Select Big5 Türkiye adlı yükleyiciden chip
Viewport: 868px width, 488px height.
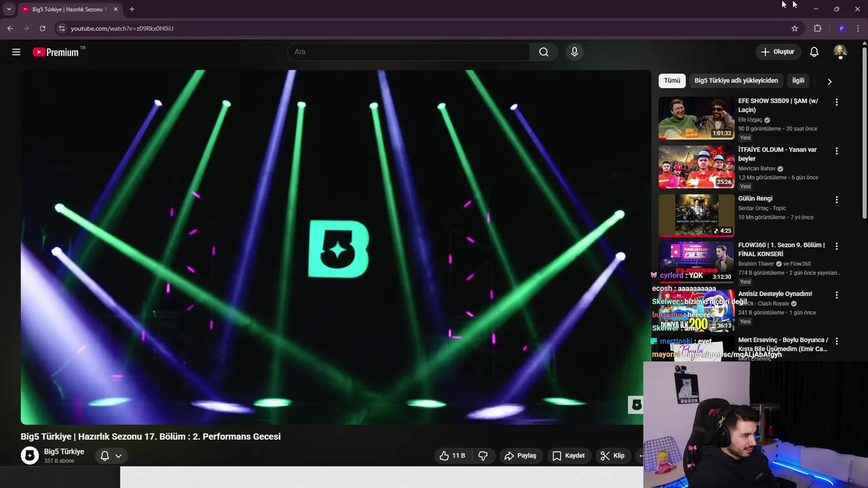[736, 81]
